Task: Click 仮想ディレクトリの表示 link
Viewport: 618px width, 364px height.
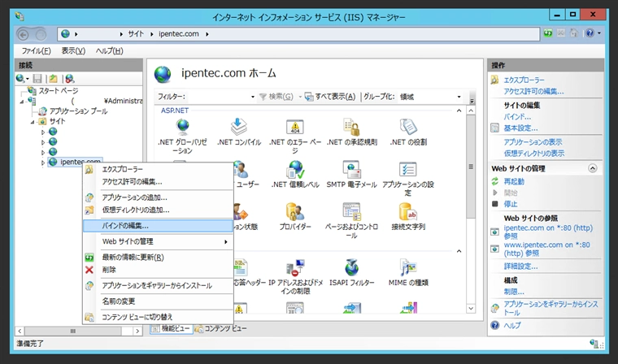Action: 533,154
